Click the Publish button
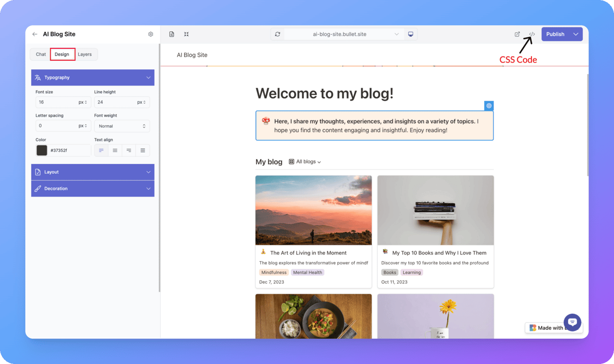The height and width of the screenshot is (364, 614). pos(555,34)
